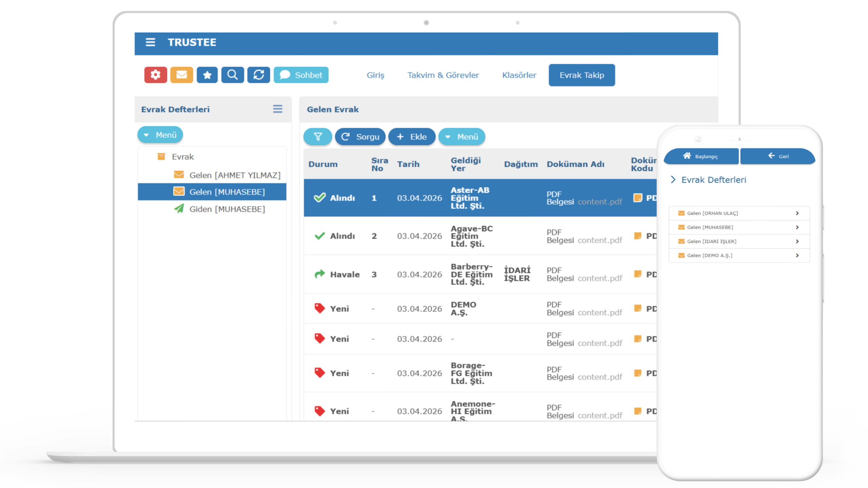Screen dimensions: 868x488
Task: Open Menü dropdown in Gelen Evrak toolbar
Action: pyautogui.click(x=461, y=137)
